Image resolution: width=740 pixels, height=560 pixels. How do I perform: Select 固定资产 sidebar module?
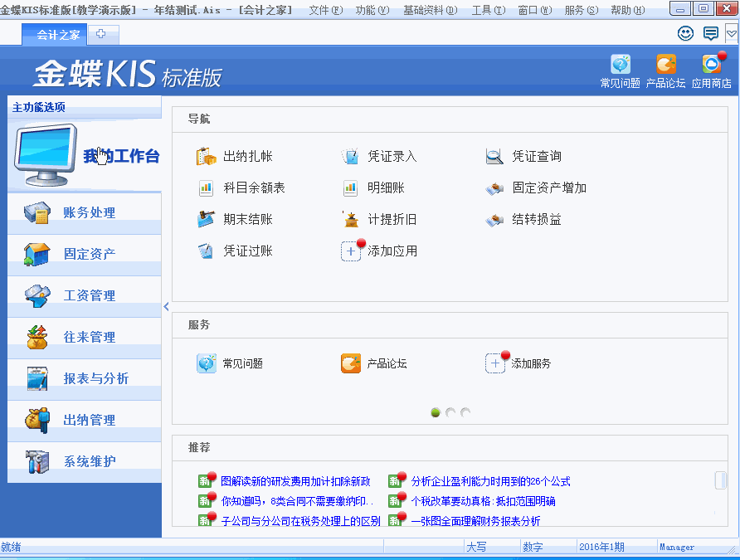(85, 255)
